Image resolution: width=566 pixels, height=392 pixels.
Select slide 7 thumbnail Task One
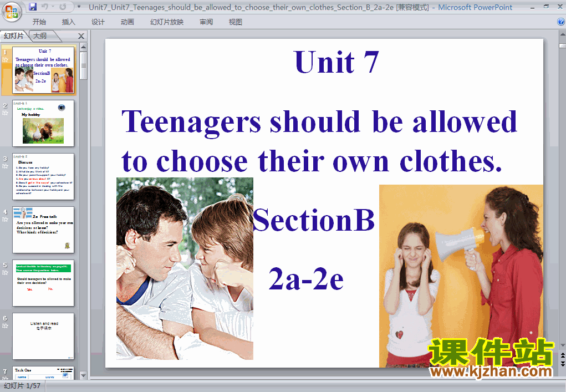[43, 373]
